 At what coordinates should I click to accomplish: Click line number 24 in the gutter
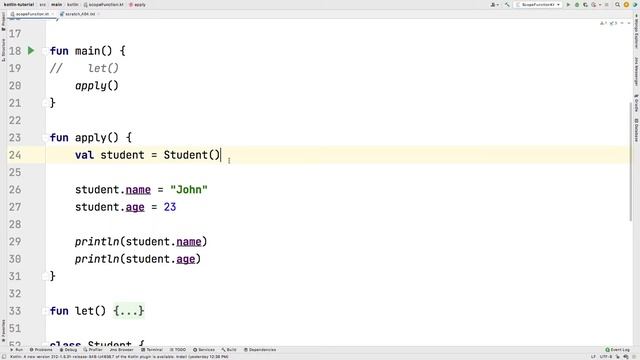point(15,155)
